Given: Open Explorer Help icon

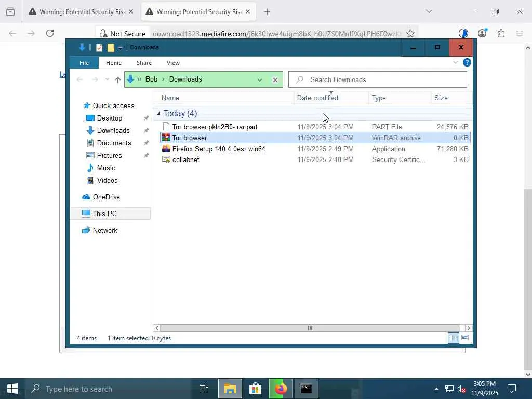Looking at the screenshot, I should point(467,62).
